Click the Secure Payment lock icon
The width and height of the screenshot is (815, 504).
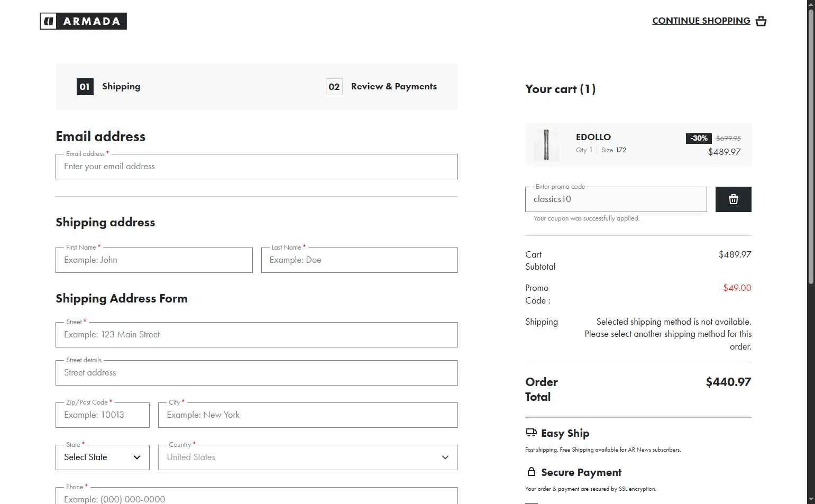pos(531,471)
